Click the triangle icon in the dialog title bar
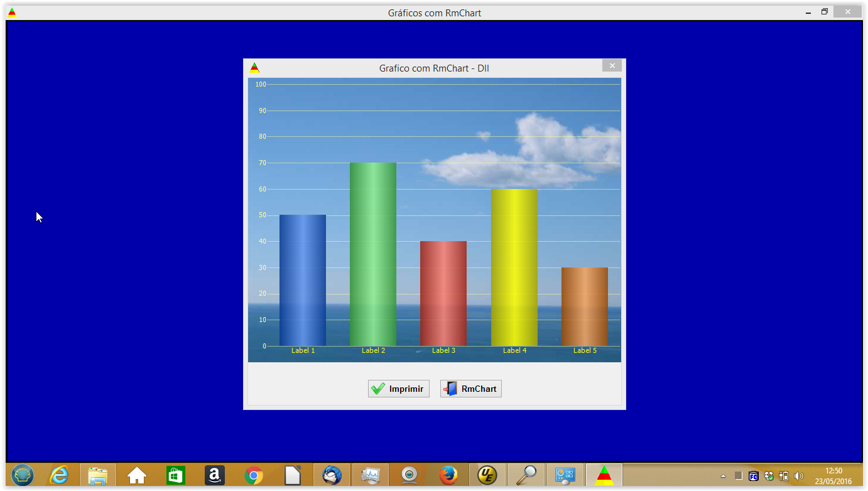The height and width of the screenshot is (491, 868). 254,67
